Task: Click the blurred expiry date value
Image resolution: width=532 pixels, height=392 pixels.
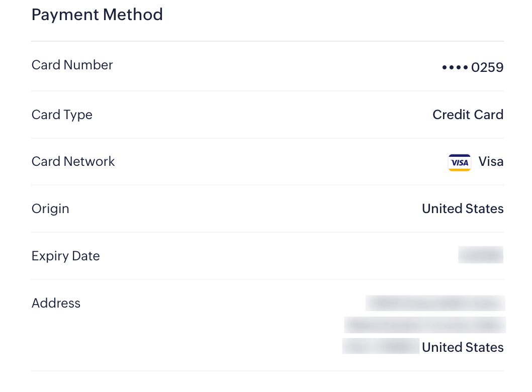Action: (x=481, y=255)
